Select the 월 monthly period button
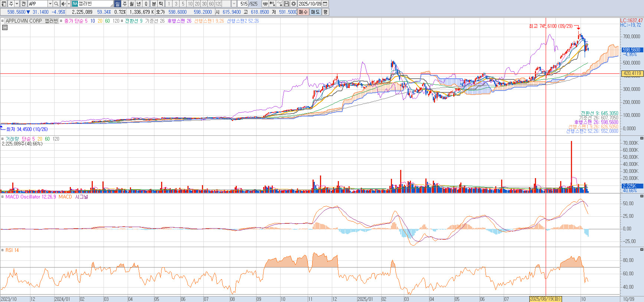This screenshot has height=302, width=644. click(x=131, y=4)
